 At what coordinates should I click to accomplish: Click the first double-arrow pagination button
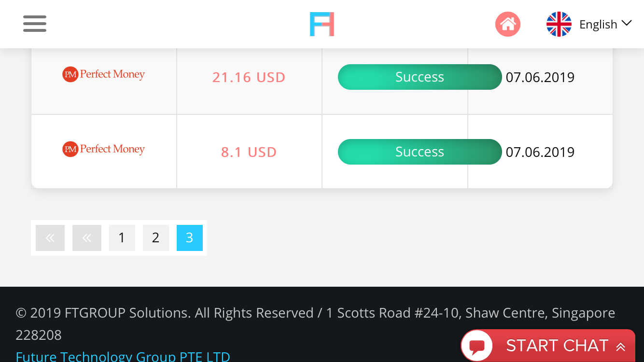(50, 238)
